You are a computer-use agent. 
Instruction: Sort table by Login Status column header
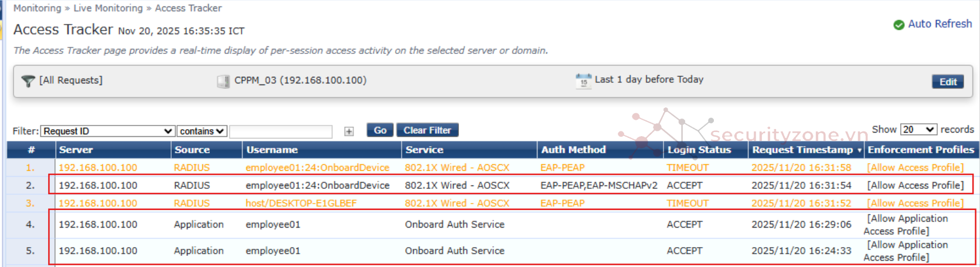pos(699,150)
